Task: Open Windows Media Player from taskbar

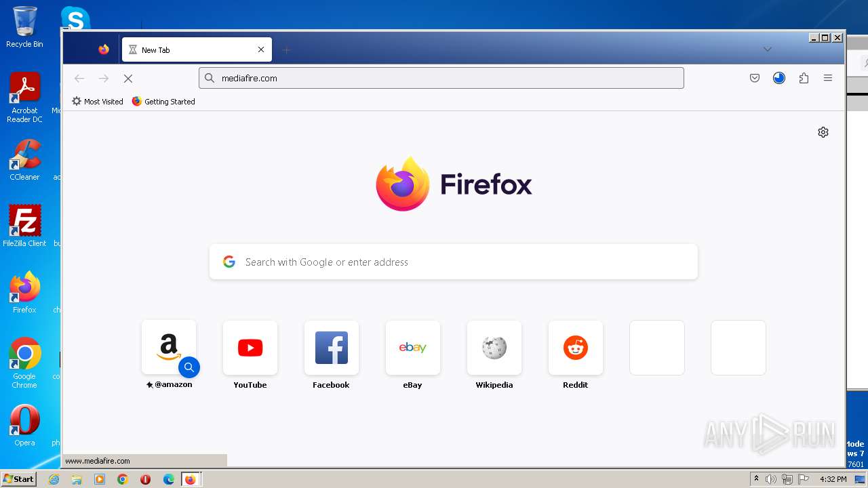Action: tap(100, 479)
